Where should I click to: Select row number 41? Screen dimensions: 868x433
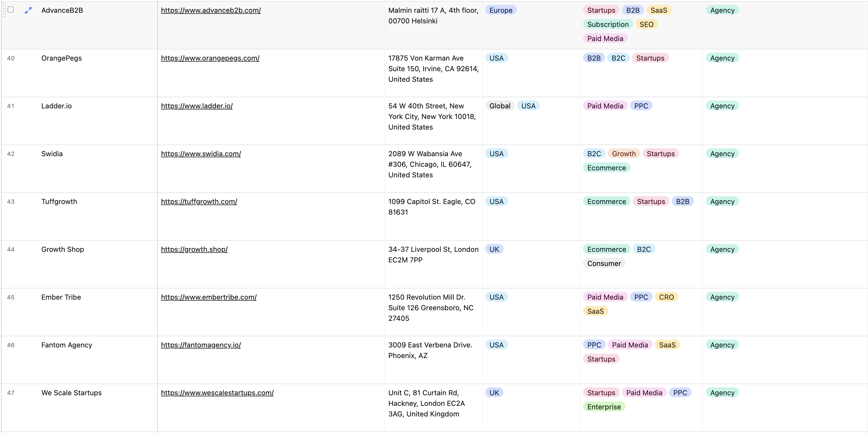point(11,106)
